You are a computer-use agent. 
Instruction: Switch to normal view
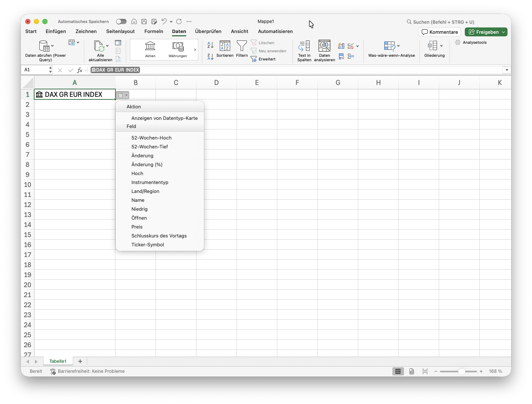coord(398,371)
